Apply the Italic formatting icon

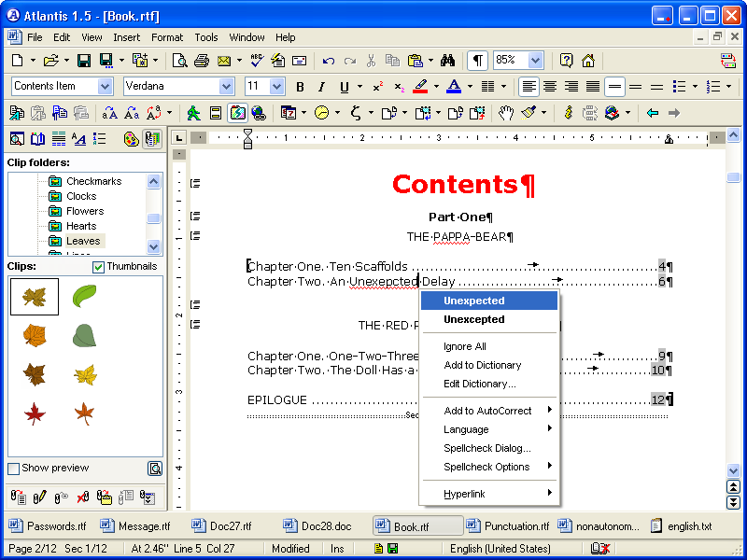[321, 87]
